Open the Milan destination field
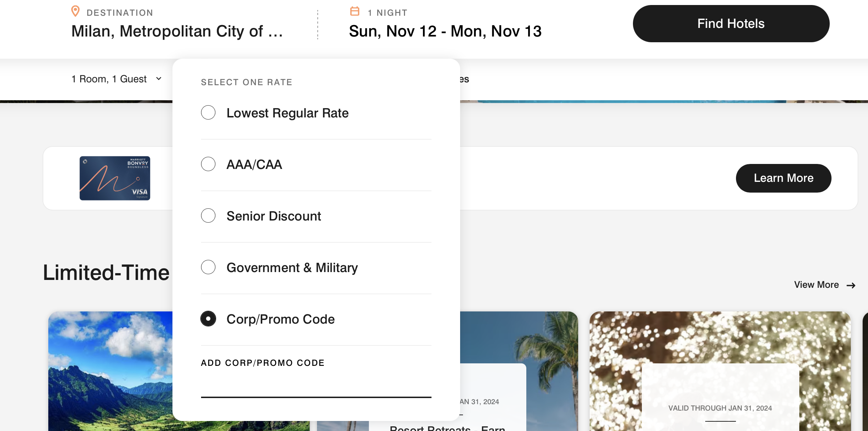This screenshot has width=868, height=431. (177, 31)
